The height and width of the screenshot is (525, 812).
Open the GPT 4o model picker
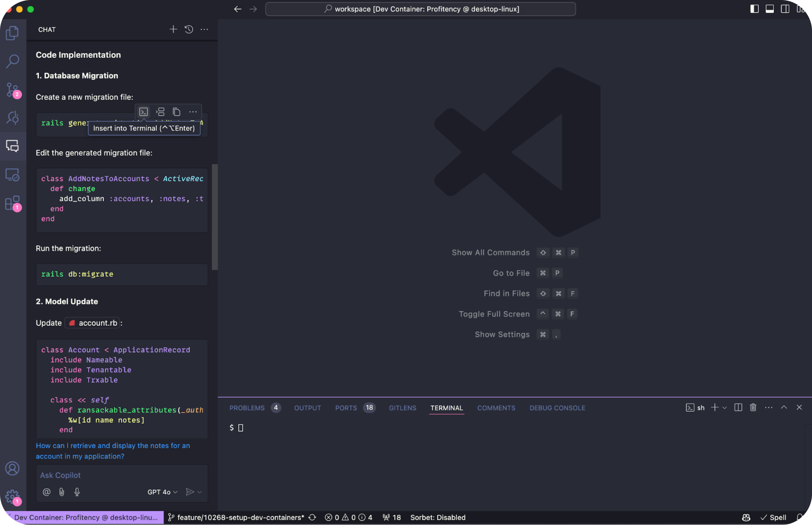click(x=162, y=492)
